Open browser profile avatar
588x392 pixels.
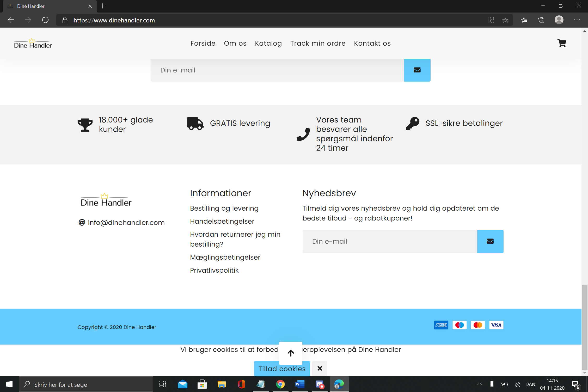click(x=559, y=20)
